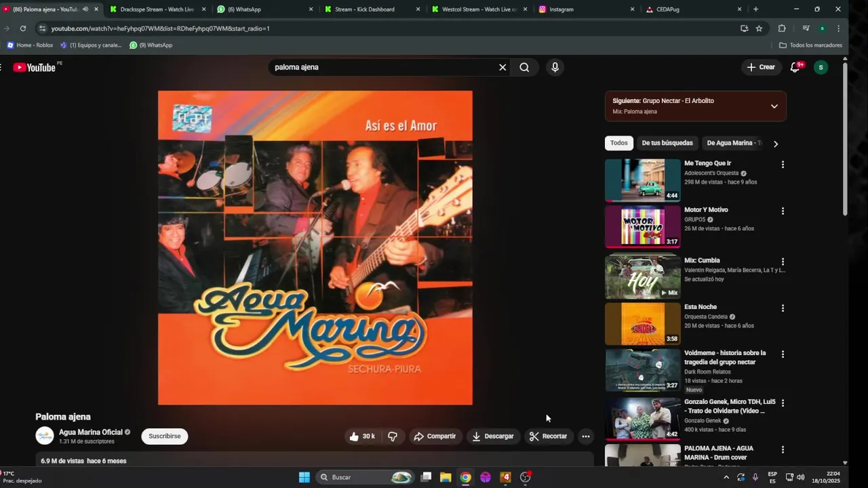The image size is (868, 488).
Task: Start voice search with the microphone
Action: click(x=555, y=67)
